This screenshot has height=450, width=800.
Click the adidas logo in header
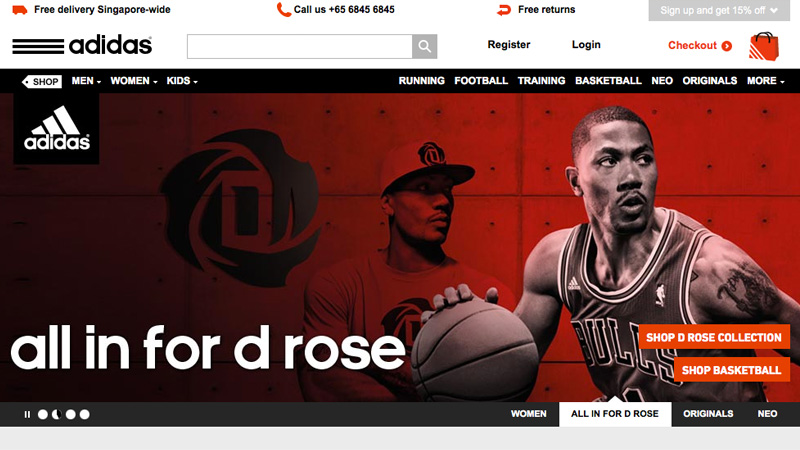[82, 45]
